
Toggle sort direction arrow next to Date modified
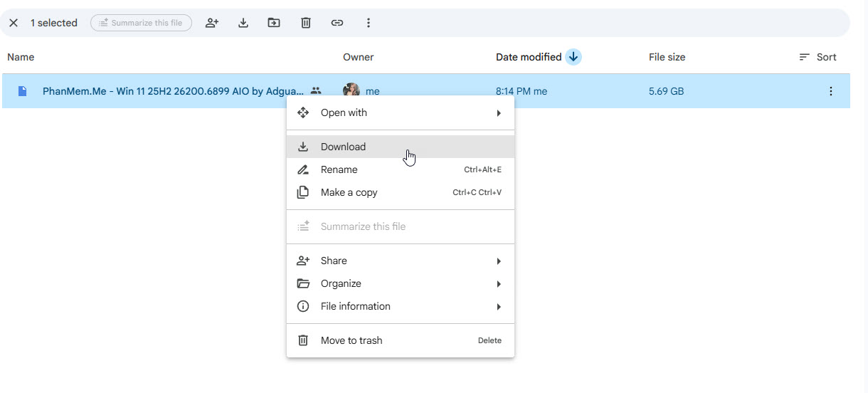[x=573, y=57]
